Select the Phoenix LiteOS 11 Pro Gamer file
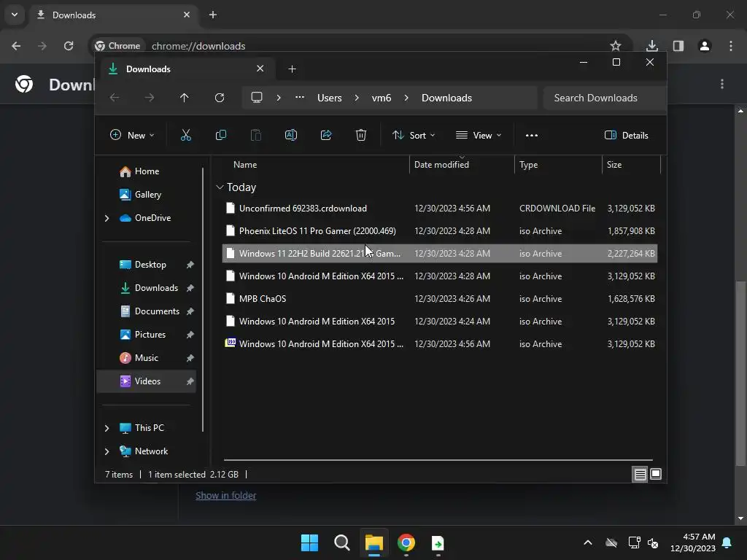 tap(440, 231)
